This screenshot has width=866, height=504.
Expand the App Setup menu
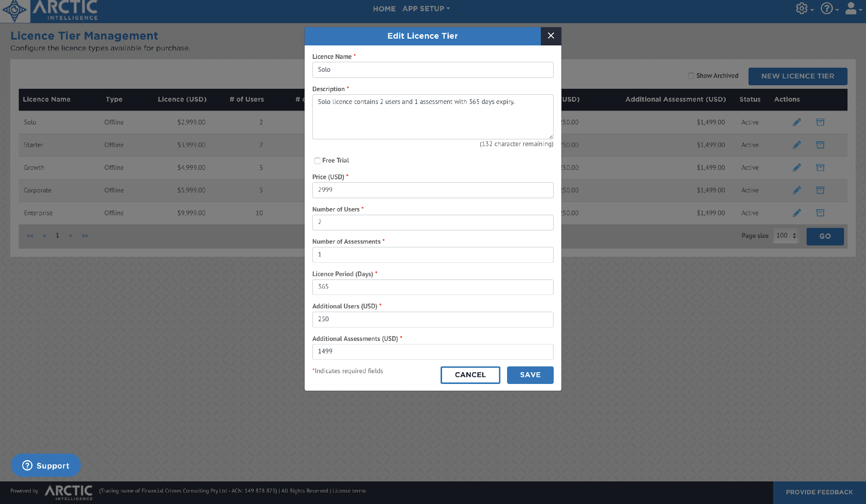point(426,9)
